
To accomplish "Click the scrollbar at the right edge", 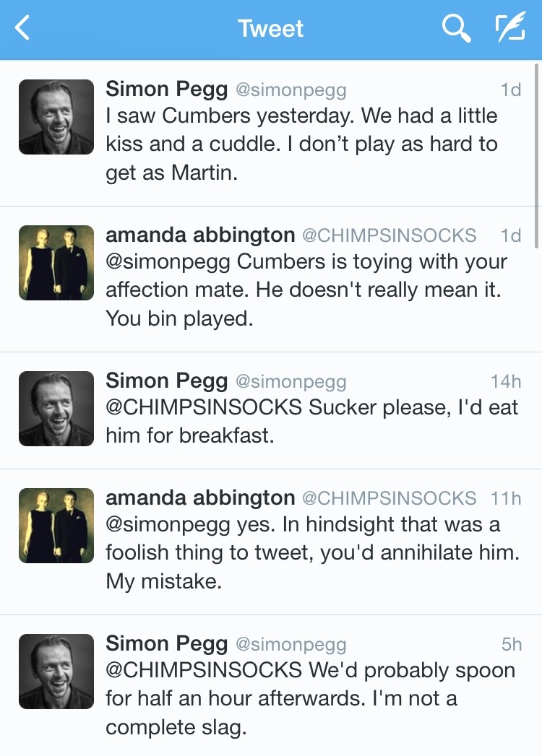I will point(536,155).
